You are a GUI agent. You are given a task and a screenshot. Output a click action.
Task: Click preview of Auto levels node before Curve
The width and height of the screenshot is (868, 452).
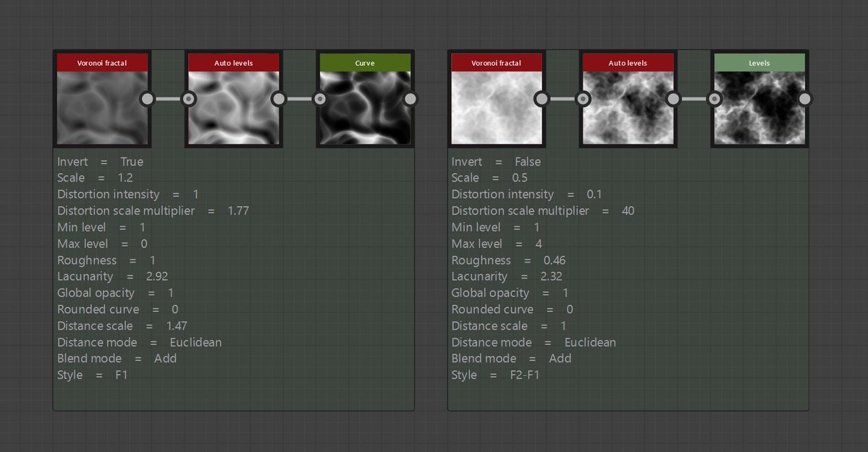[x=234, y=108]
